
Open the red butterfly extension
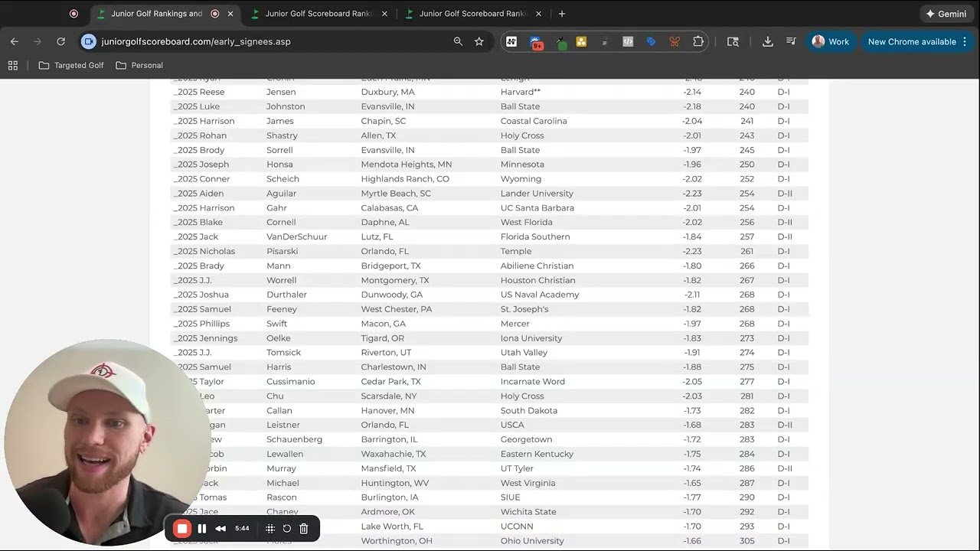(x=675, y=41)
